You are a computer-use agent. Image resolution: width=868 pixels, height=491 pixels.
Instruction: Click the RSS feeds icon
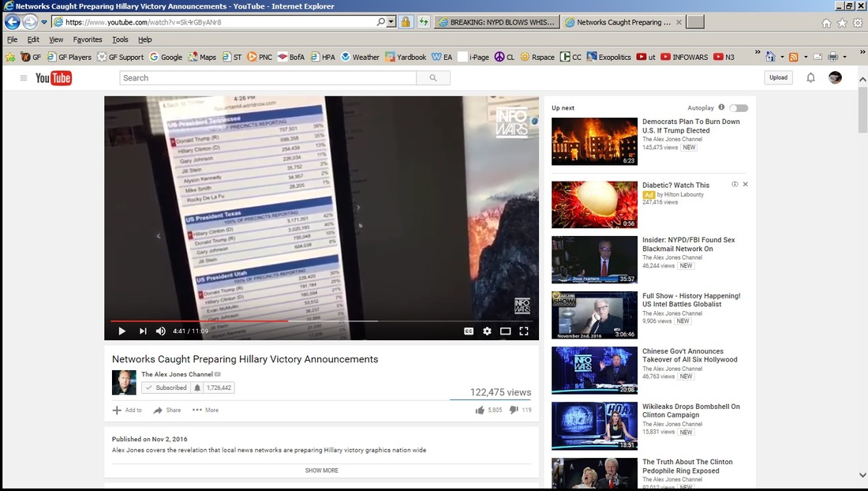click(793, 57)
